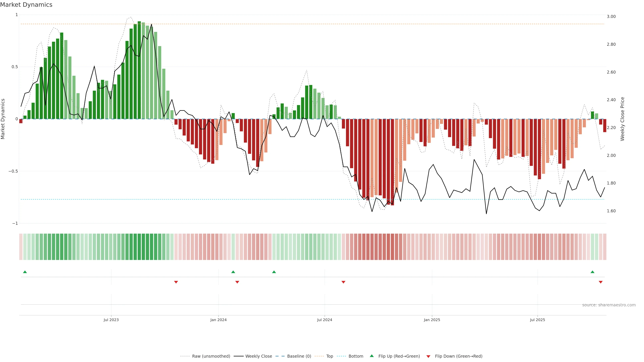The height and width of the screenshot is (362, 644).
Task: Click the red Flip Down marker just after Jan 2024
Action: click(237, 282)
